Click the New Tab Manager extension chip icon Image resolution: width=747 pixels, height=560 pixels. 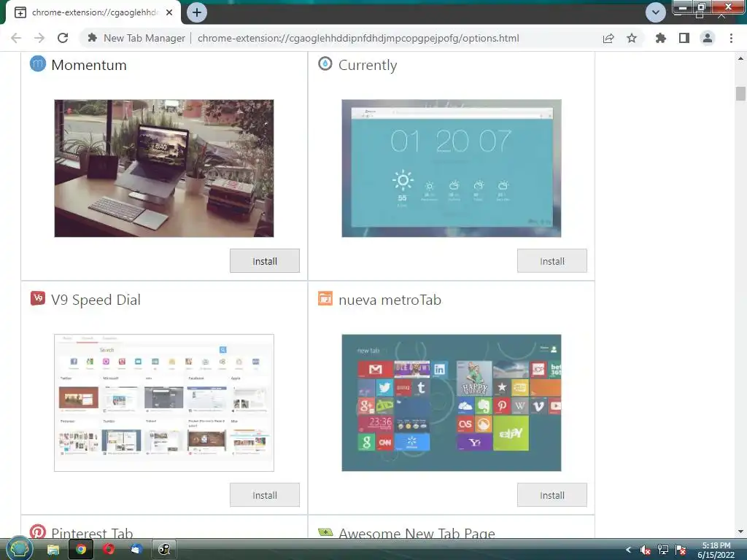(x=93, y=38)
